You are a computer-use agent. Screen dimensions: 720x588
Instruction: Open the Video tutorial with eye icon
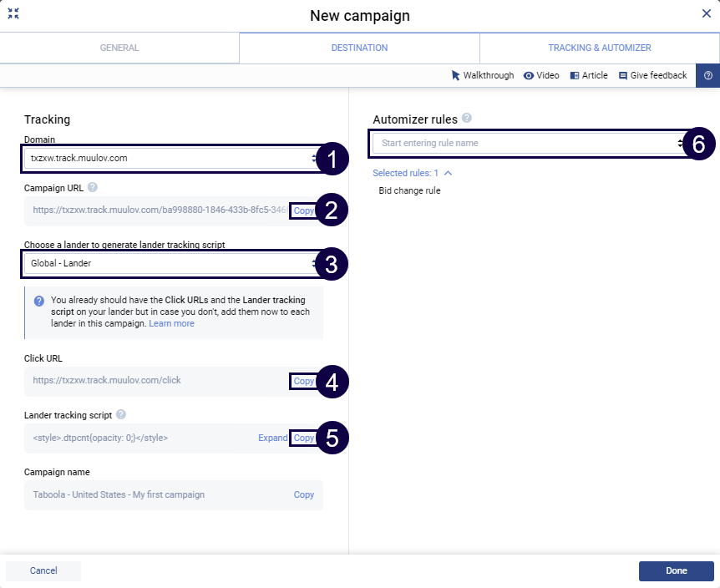[x=541, y=75]
